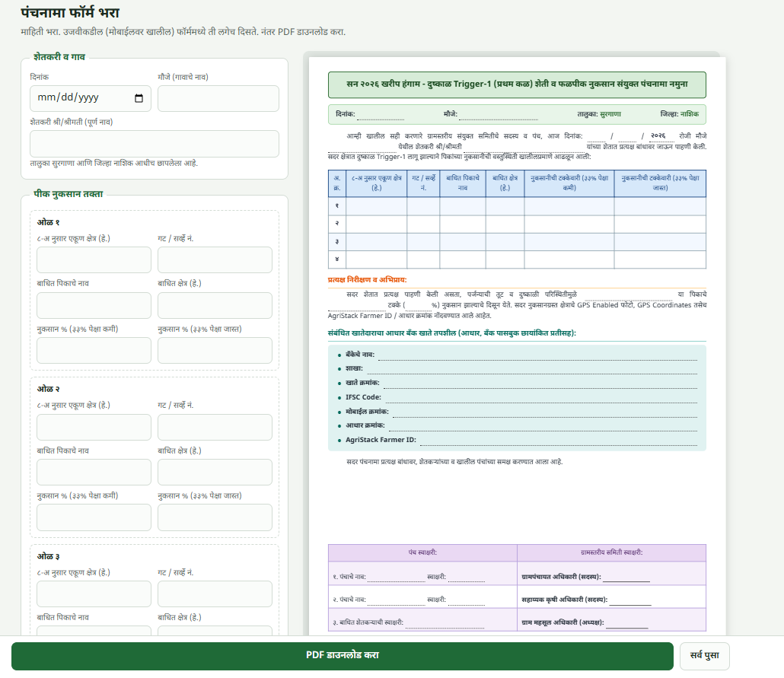The width and height of the screenshot is (784, 678).
Task: Click the PDF डाउनलोड करा button
Action: pyautogui.click(x=343, y=656)
